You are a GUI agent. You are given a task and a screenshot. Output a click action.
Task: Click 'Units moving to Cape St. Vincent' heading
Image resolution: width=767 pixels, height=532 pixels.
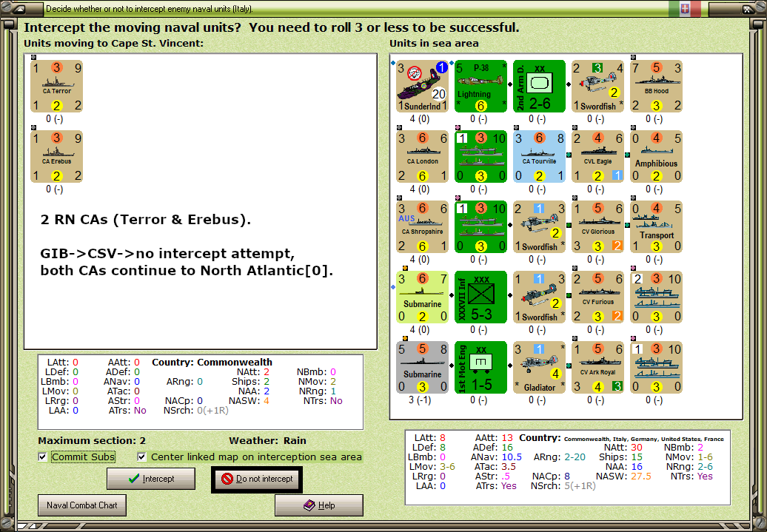coord(114,44)
